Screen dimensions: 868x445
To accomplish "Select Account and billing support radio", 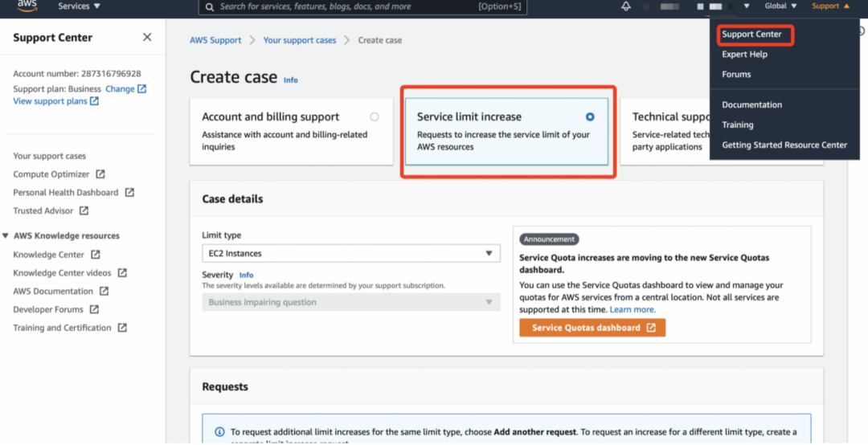I will pyautogui.click(x=375, y=116).
